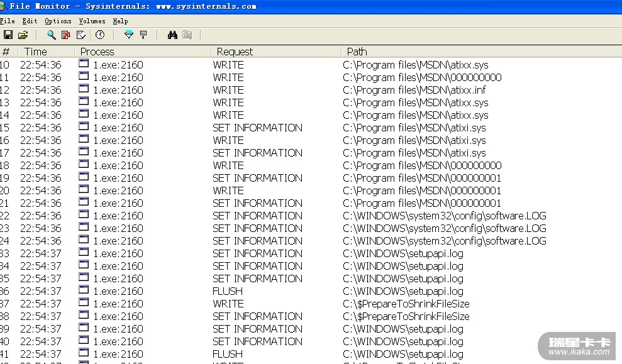The image size is (622, 364).
Task: Click the clock time format icon
Action: pos(100,35)
